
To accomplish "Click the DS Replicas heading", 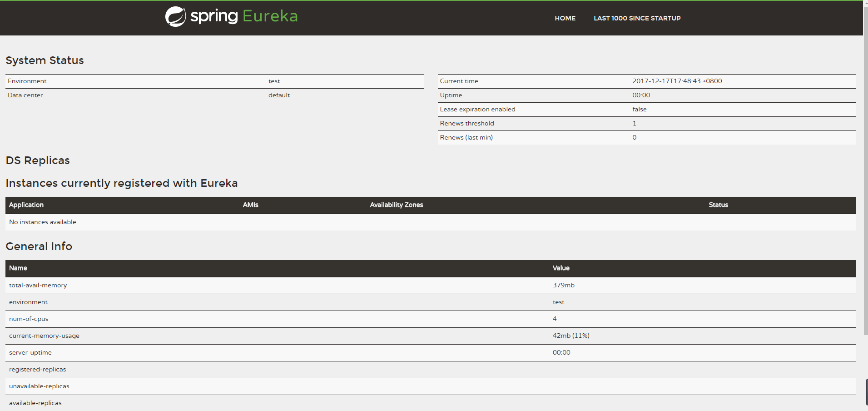I will (38, 160).
